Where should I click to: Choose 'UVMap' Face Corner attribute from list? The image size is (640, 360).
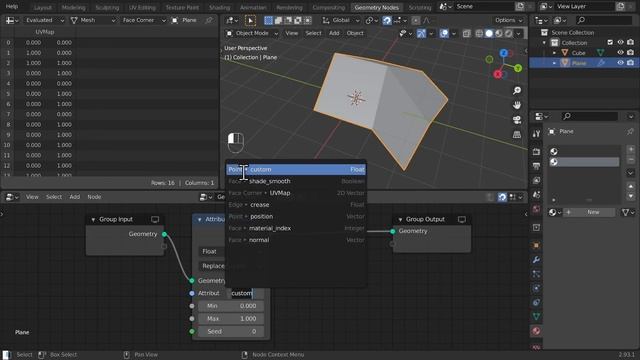[x=296, y=193]
